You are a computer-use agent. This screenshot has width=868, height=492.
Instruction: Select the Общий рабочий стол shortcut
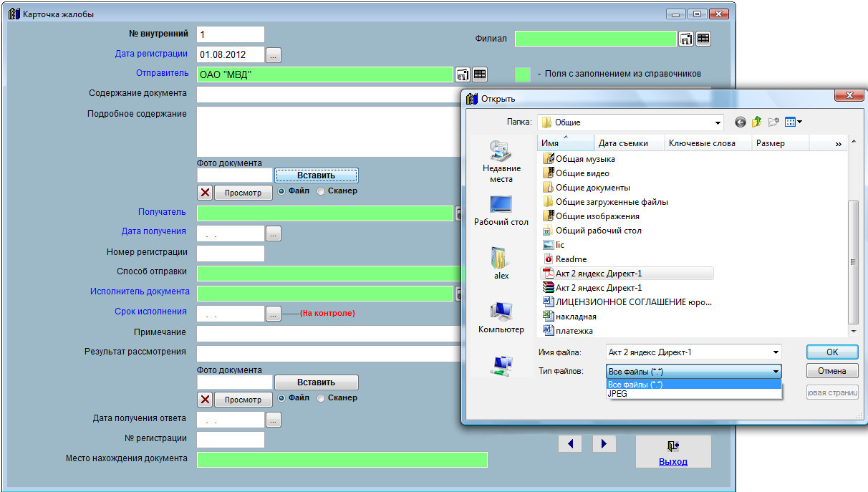(x=592, y=231)
